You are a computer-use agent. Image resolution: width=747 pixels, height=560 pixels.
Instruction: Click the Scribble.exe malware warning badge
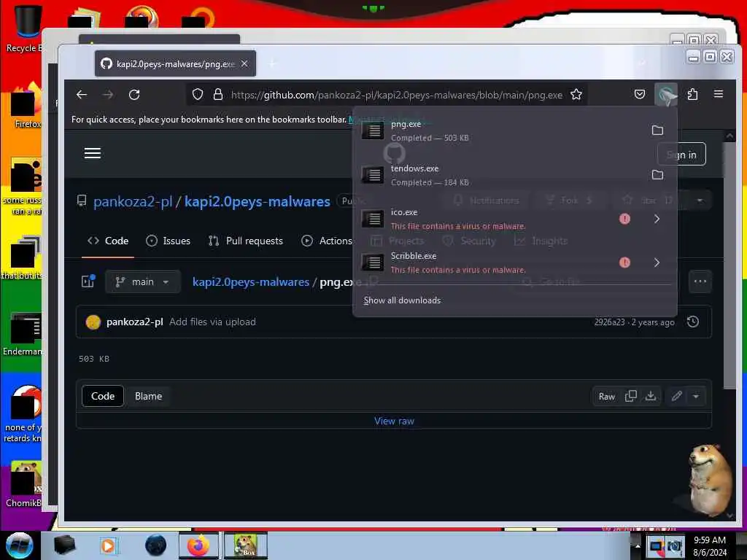(624, 262)
